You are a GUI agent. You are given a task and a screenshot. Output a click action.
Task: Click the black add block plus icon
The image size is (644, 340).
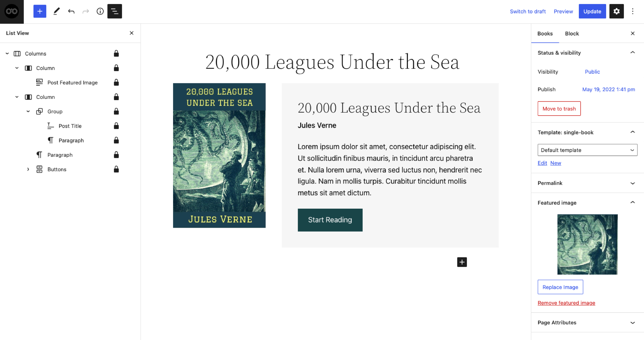pyautogui.click(x=462, y=262)
